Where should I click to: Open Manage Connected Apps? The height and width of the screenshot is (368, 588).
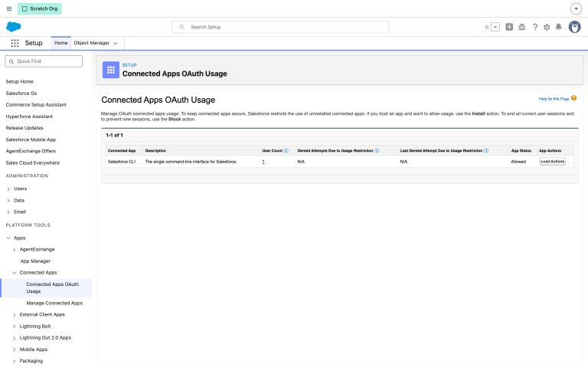click(x=54, y=303)
